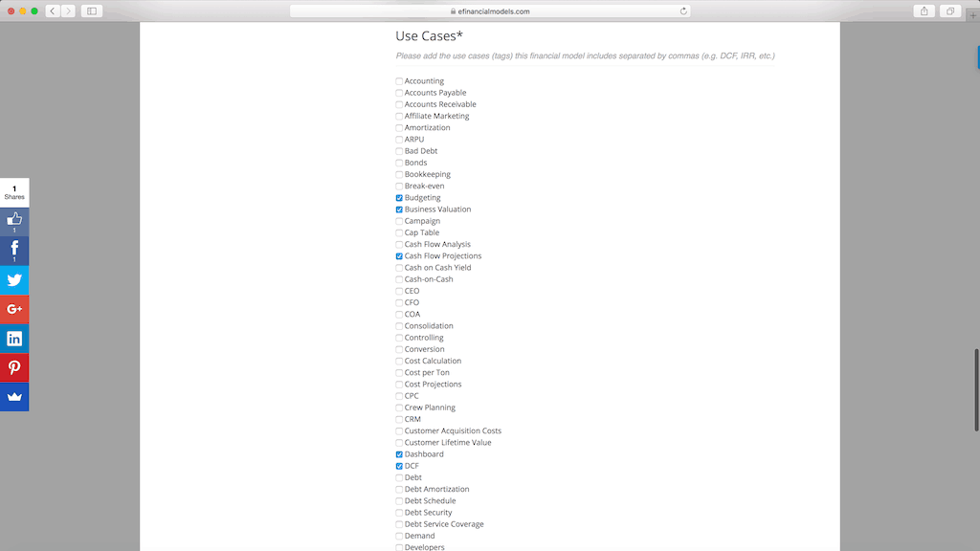
Task: Tick the Debt Security checkbox
Action: [399, 513]
